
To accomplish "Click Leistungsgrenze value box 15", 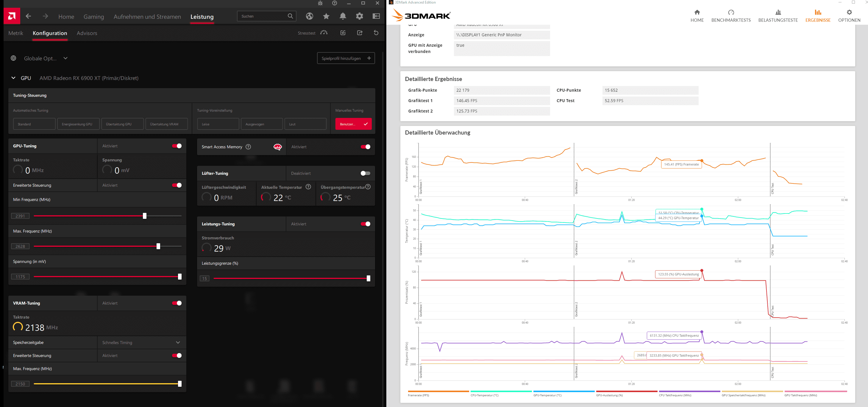I will pyautogui.click(x=204, y=278).
